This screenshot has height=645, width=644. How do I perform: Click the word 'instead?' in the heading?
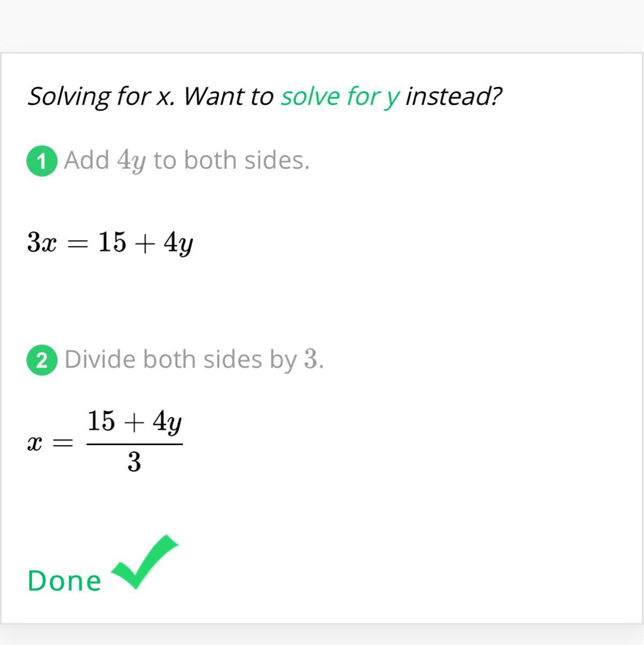pyautogui.click(x=453, y=97)
